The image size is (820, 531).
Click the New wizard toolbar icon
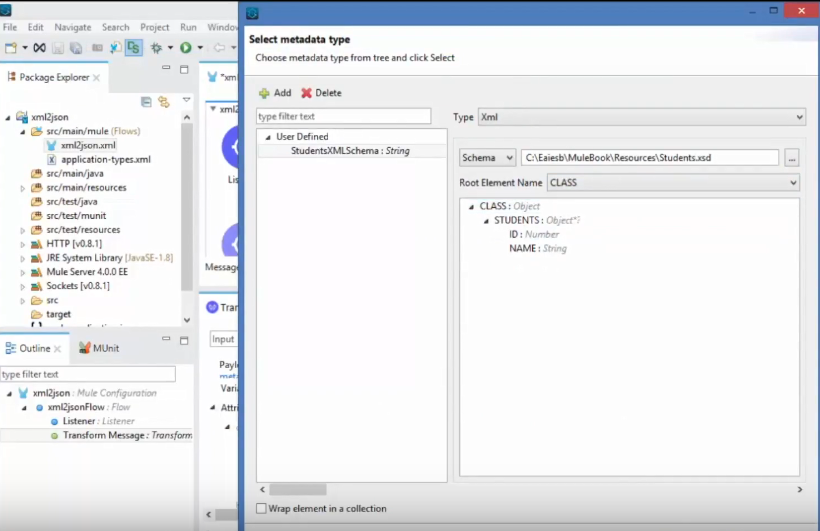pyautogui.click(x=11, y=47)
